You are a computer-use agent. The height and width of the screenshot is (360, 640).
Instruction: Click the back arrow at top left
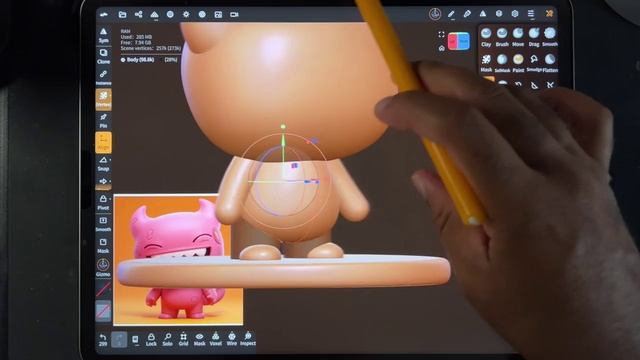104,15
